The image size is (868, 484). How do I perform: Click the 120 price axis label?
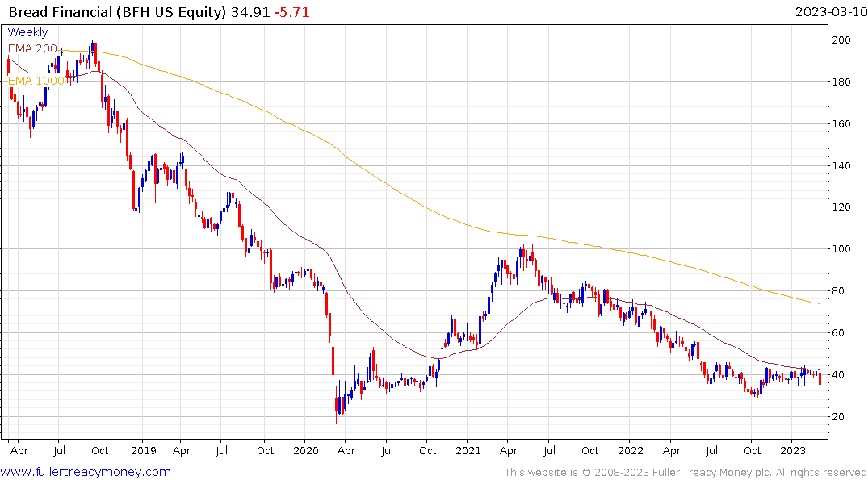point(841,207)
